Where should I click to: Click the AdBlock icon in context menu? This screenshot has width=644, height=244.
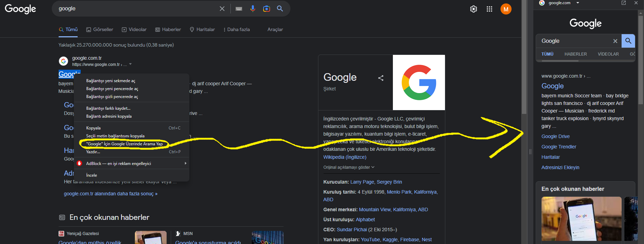[79, 163]
